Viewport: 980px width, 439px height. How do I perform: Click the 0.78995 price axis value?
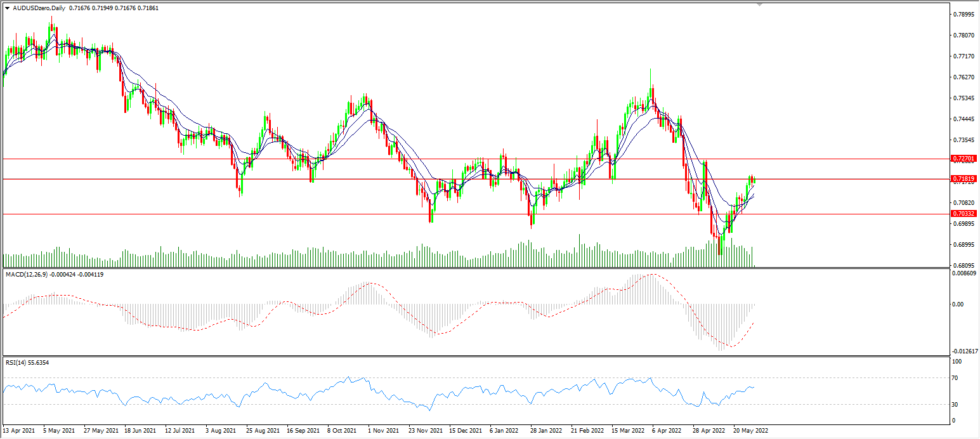(964, 14)
